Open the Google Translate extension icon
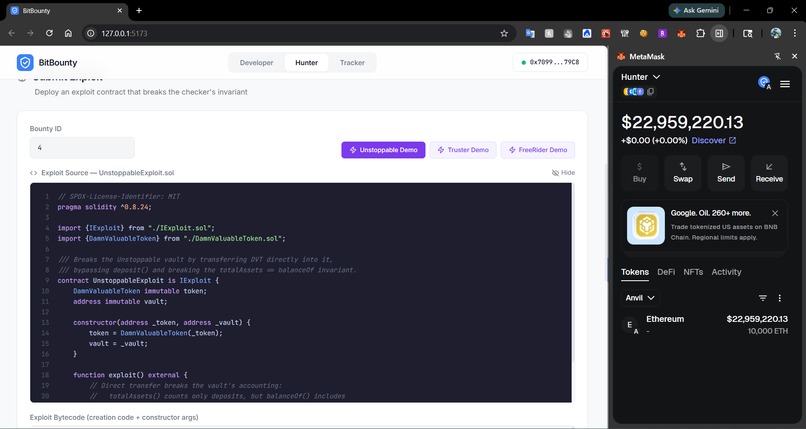 (530, 33)
